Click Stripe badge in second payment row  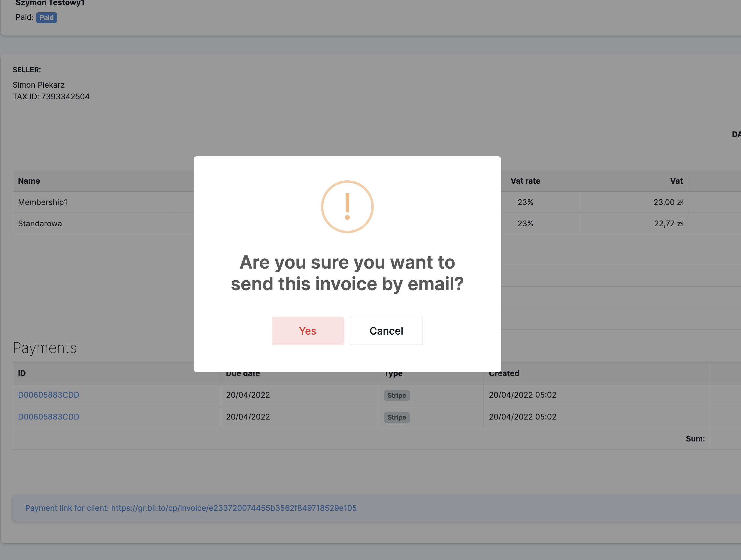[396, 417]
